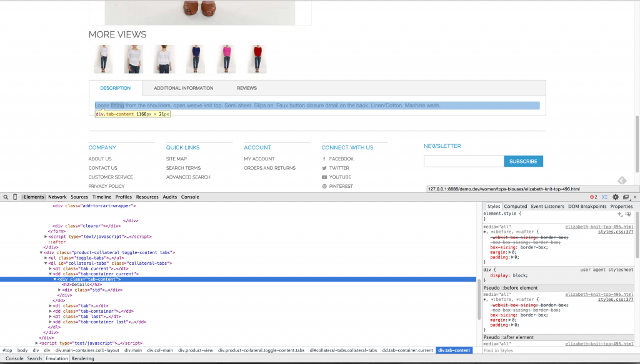Select the Computed styles tab
Image resolution: width=640 pixels, height=364 pixels.
click(516, 206)
